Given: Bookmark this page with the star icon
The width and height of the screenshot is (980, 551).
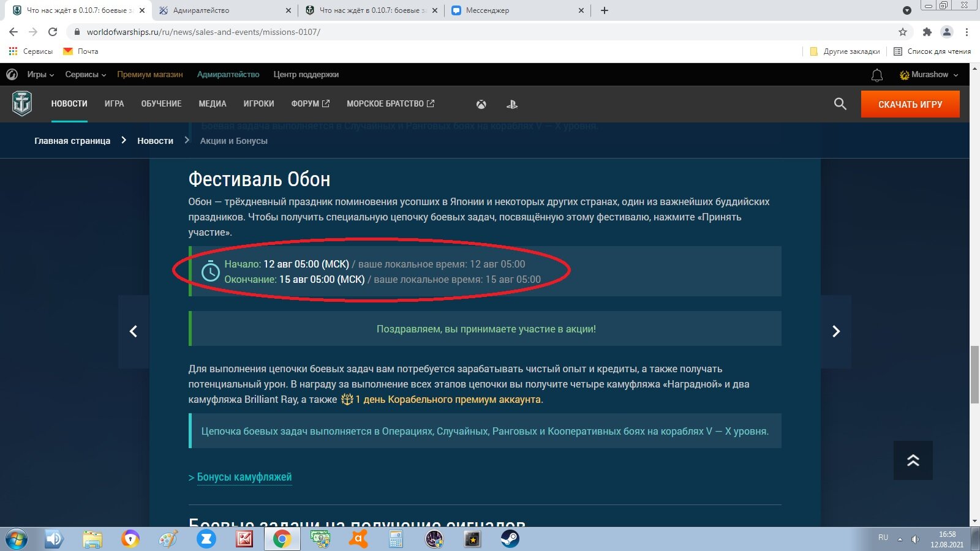Looking at the screenshot, I should click(x=902, y=32).
